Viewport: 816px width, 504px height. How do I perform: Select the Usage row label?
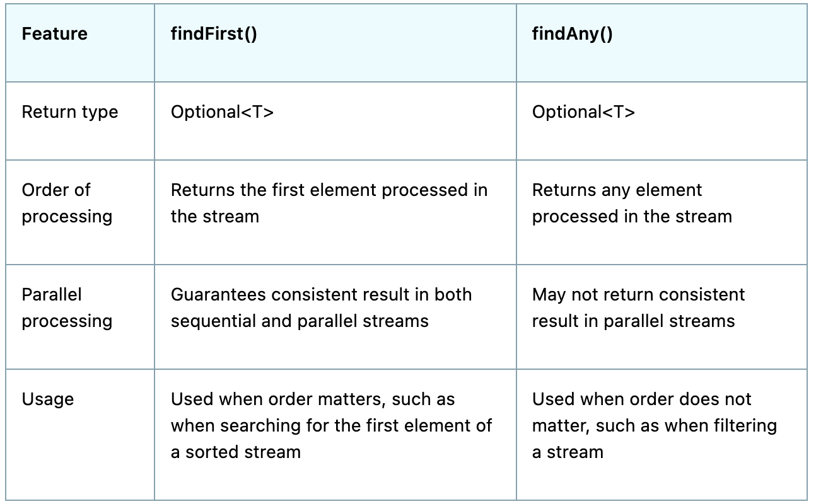(x=48, y=399)
